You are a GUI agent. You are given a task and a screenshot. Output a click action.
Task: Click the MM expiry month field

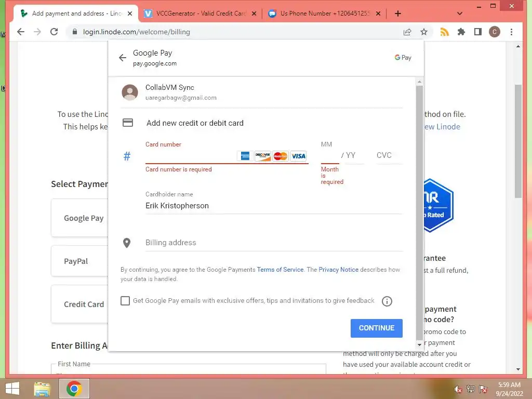pos(330,156)
